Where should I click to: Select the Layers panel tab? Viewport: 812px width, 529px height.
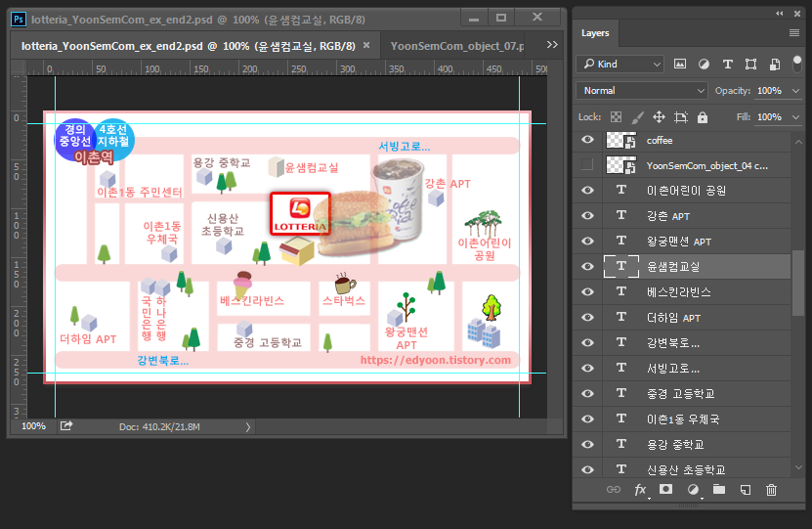pos(595,33)
